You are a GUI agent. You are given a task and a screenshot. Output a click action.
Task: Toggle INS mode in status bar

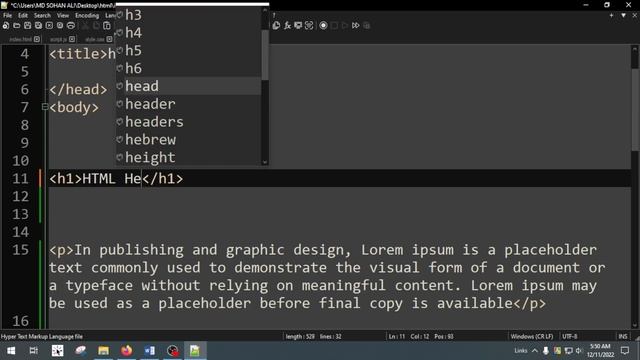click(623, 337)
